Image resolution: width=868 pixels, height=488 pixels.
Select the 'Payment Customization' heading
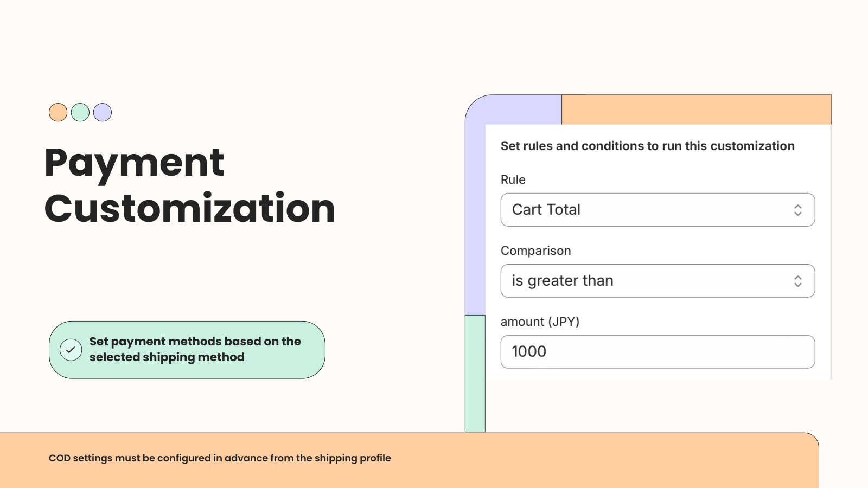pyautogui.click(x=190, y=184)
